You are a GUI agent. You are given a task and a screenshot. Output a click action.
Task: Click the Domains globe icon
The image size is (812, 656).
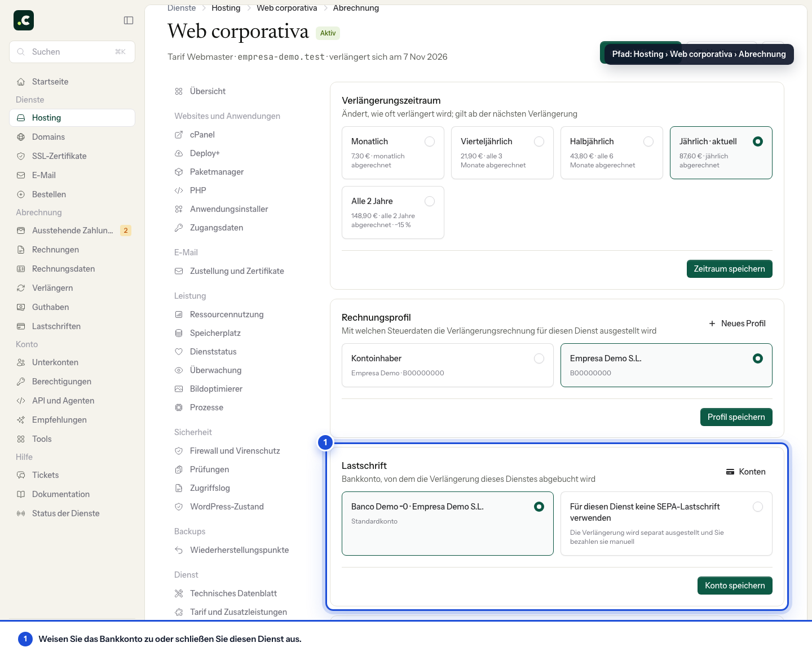21,137
